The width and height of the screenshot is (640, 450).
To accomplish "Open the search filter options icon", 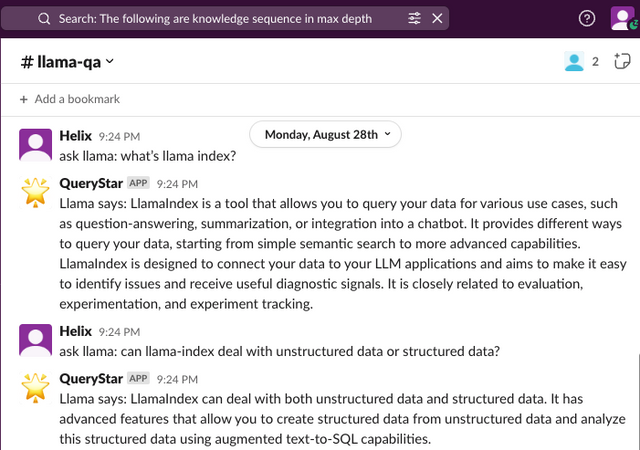I will [x=414, y=19].
